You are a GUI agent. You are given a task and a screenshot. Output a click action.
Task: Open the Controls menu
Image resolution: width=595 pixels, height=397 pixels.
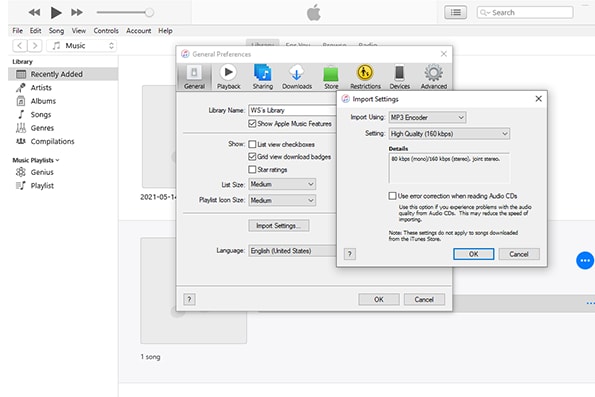pyautogui.click(x=106, y=31)
